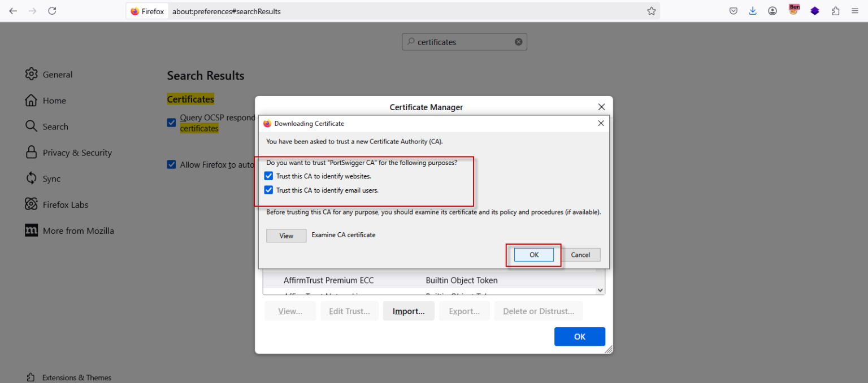Uncheck Trust this CA to identify websites
868x383 pixels.
point(268,176)
